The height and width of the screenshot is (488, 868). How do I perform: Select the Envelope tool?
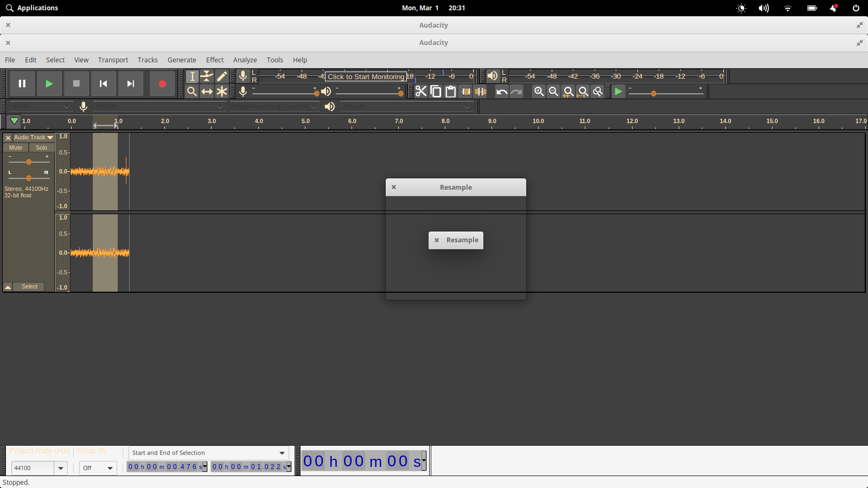207,76
